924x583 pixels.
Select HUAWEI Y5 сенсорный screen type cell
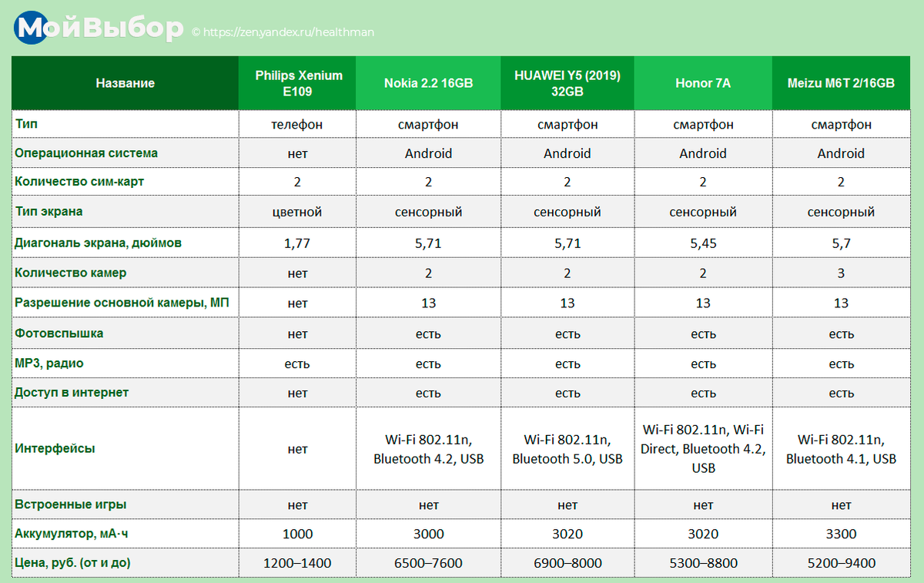[567, 212]
